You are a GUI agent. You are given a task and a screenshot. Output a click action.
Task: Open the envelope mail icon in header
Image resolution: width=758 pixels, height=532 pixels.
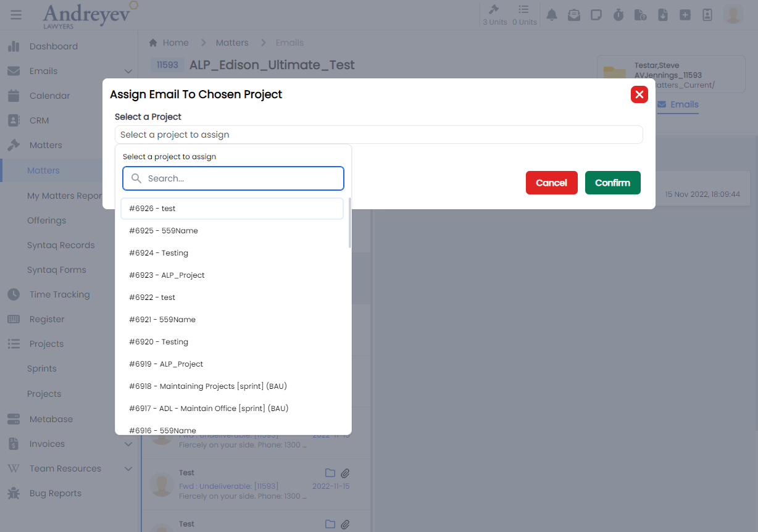pos(574,15)
